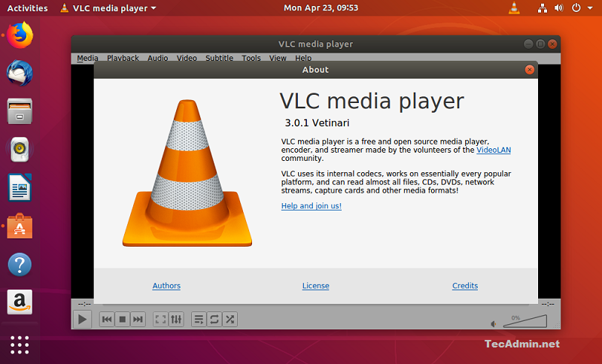This screenshot has width=602, height=364.
Task: Click the remaining time label
Action: point(548,304)
